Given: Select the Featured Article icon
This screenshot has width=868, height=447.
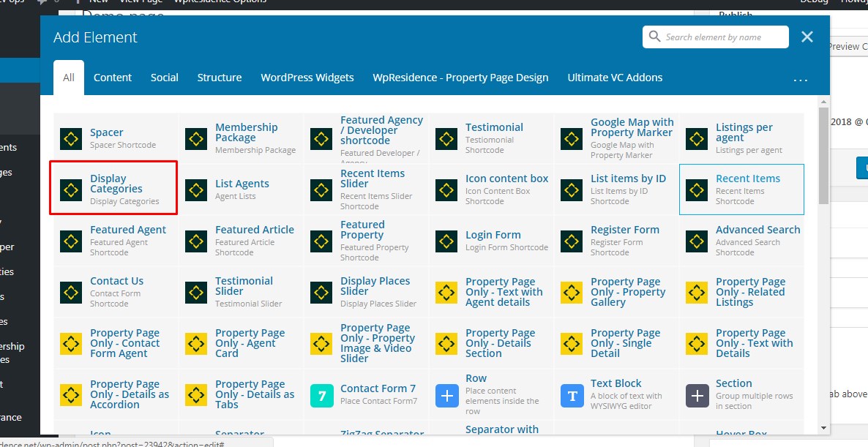Looking at the screenshot, I should (x=196, y=241).
